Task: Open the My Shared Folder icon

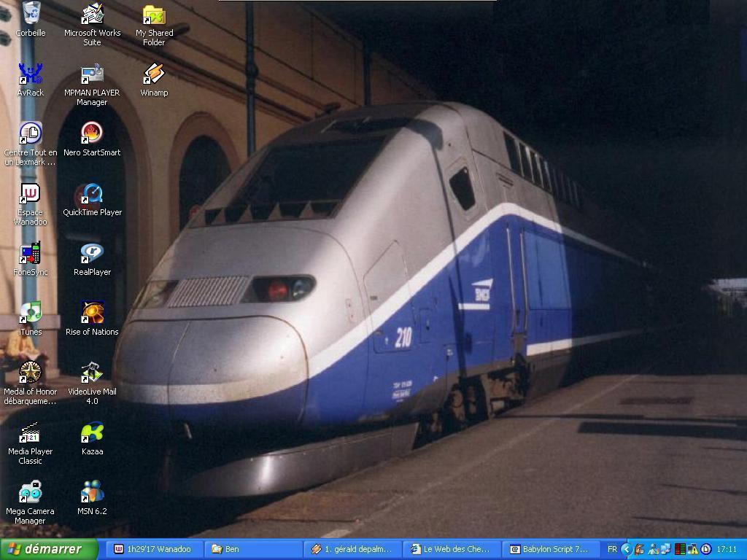Action: click(x=154, y=15)
